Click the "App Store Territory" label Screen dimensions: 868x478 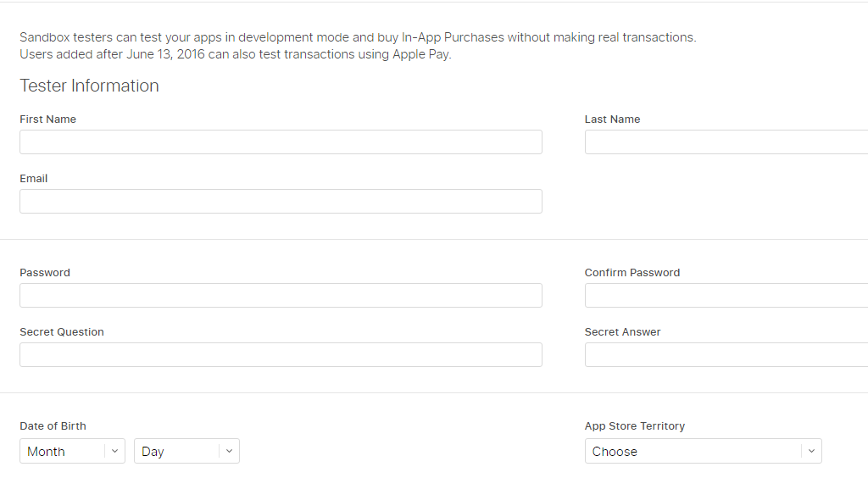[x=635, y=426]
